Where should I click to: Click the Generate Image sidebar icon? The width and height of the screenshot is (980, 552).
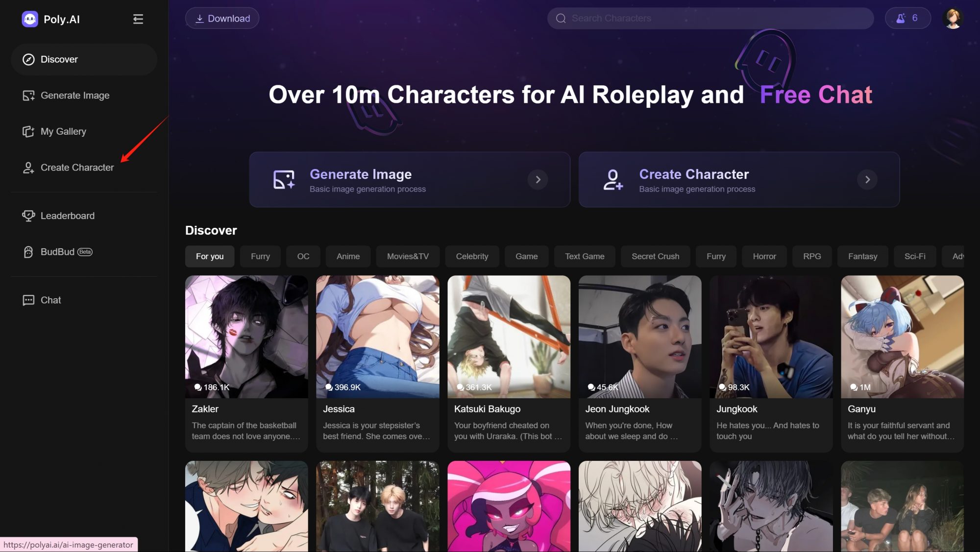pos(28,96)
